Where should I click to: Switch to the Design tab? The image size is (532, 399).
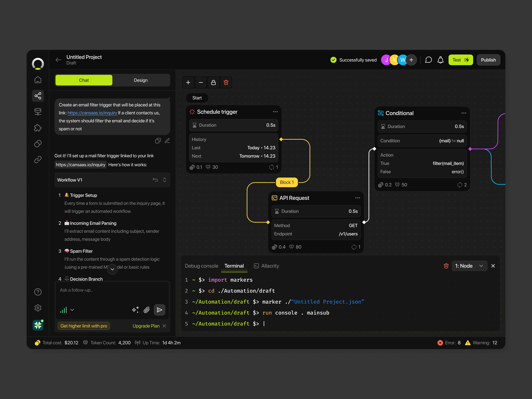pos(141,80)
